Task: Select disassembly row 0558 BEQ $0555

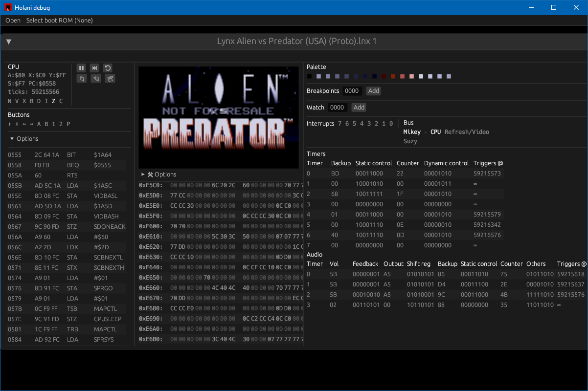Action: (x=67, y=165)
